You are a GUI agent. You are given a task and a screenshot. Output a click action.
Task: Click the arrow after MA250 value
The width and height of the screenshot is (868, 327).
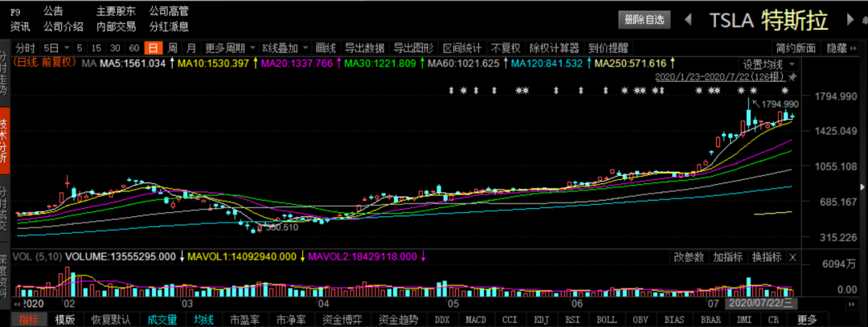[672, 63]
